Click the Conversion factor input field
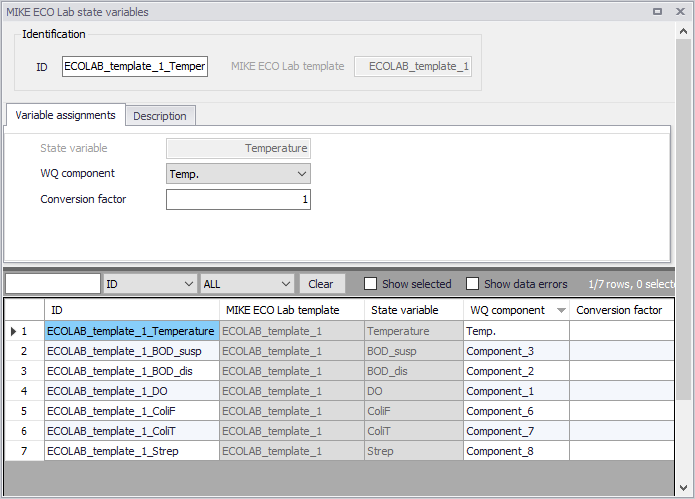Image resolution: width=695 pixels, height=499 pixels. (x=238, y=199)
